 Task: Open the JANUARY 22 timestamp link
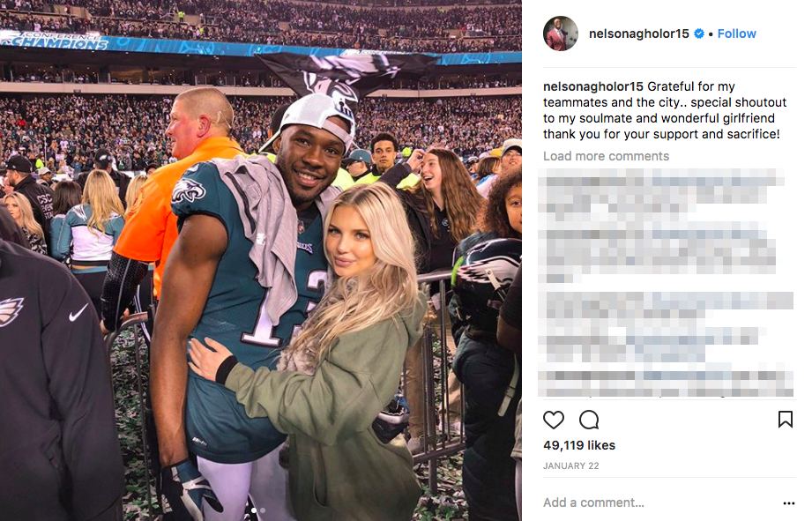(570, 465)
